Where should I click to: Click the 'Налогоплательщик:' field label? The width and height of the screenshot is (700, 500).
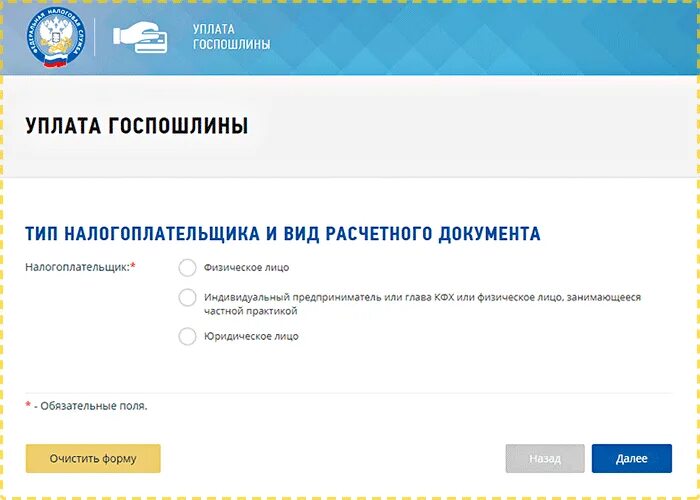click(x=80, y=267)
